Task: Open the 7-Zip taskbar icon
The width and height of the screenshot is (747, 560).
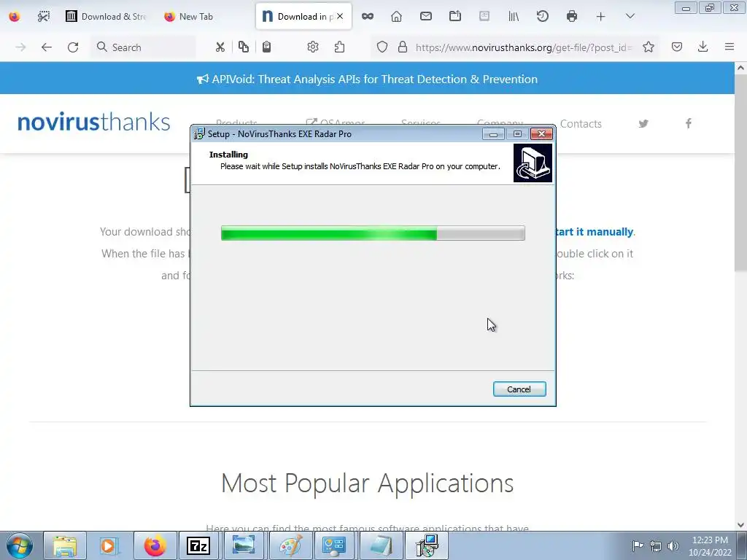Action: (198, 545)
